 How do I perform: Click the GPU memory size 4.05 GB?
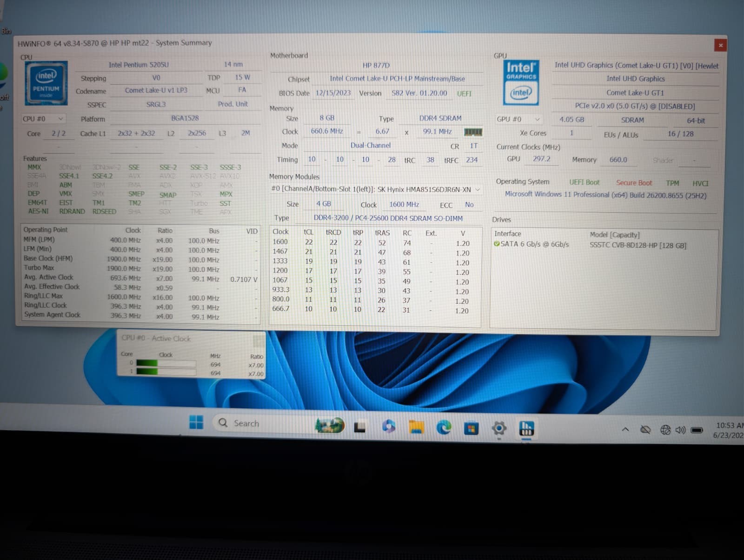click(571, 120)
